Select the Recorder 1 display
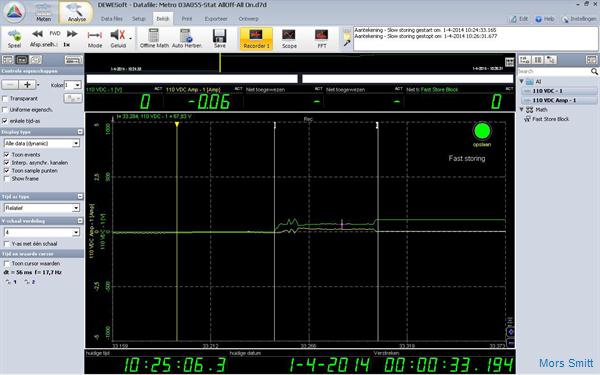This screenshot has height=375, width=600. click(256, 39)
